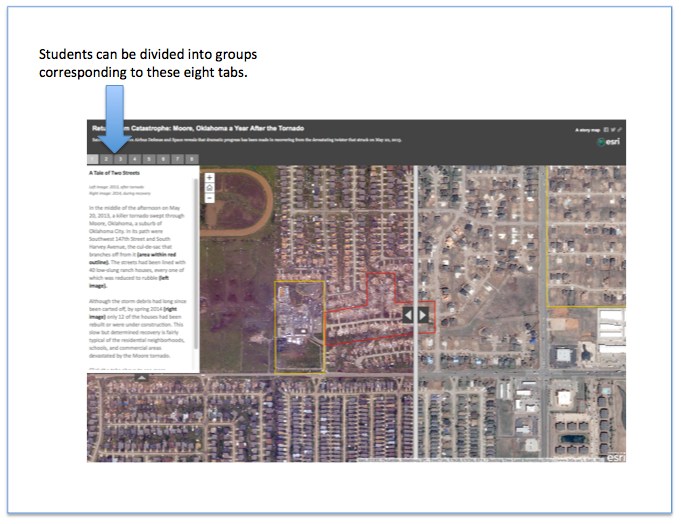681x524 pixels.
Task: Click the "A story map" link
Action: [587, 130]
